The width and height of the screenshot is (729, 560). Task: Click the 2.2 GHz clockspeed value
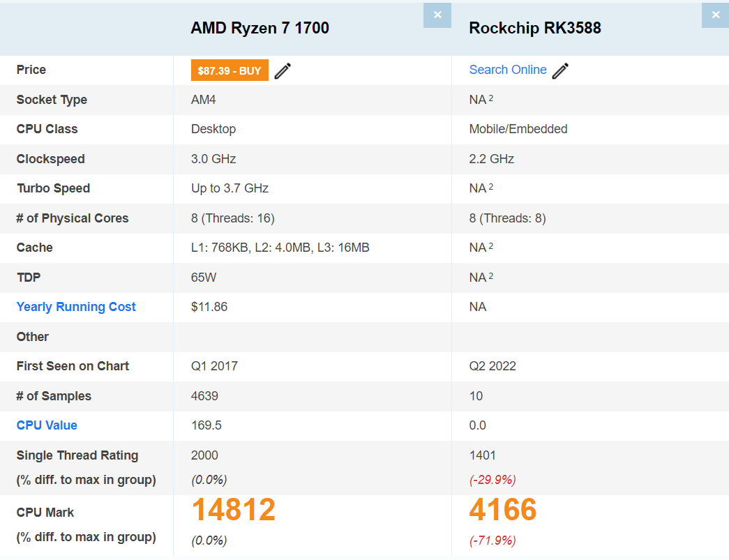coord(491,159)
